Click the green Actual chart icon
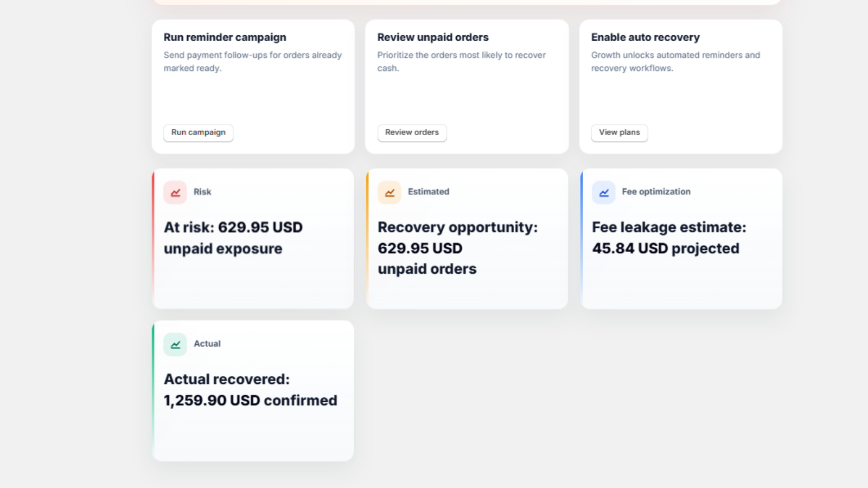Screen dimensions: 868x488 tap(175, 344)
